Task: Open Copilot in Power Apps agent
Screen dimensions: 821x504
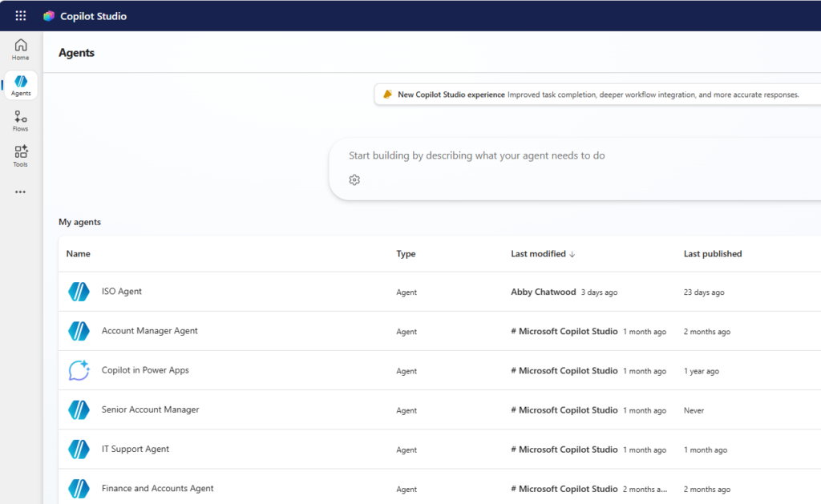Action: (145, 370)
